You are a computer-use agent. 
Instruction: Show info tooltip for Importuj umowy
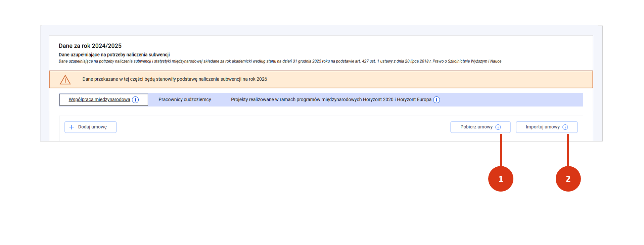pyautogui.click(x=565, y=127)
